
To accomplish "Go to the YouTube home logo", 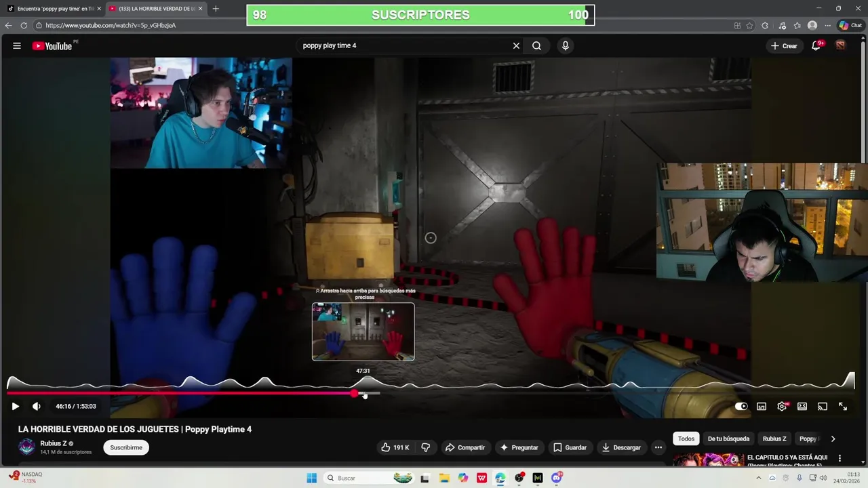I will (x=52, y=46).
